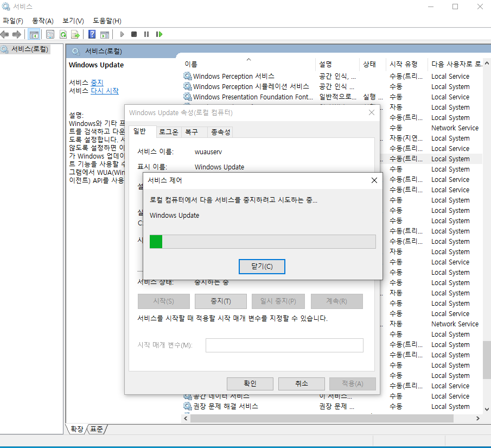This screenshot has width=491, height=448.
Task: Click gear icon of Windows Perception 시뮬레이션 서비스
Action: click(187, 86)
